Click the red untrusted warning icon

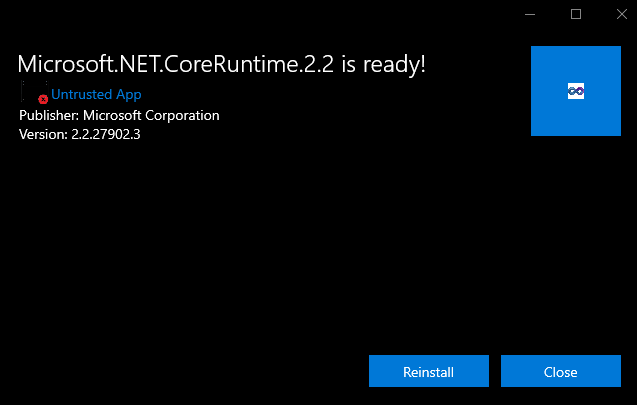pyautogui.click(x=43, y=99)
